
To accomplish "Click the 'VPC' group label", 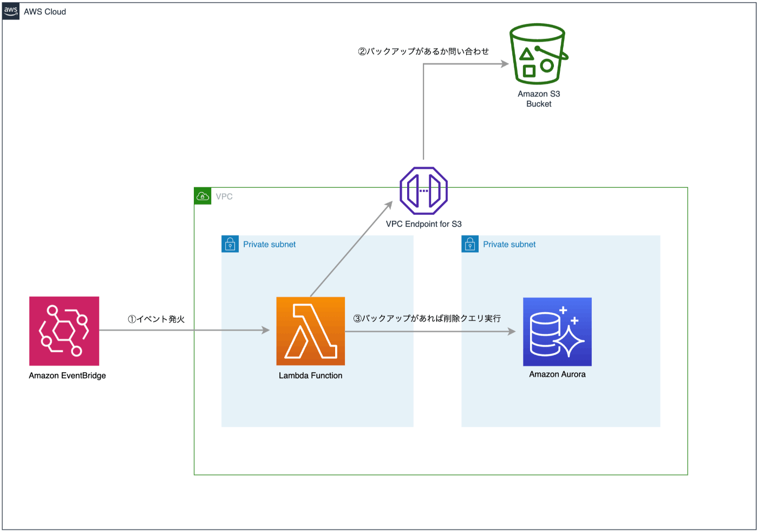I will pyautogui.click(x=224, y=196).
